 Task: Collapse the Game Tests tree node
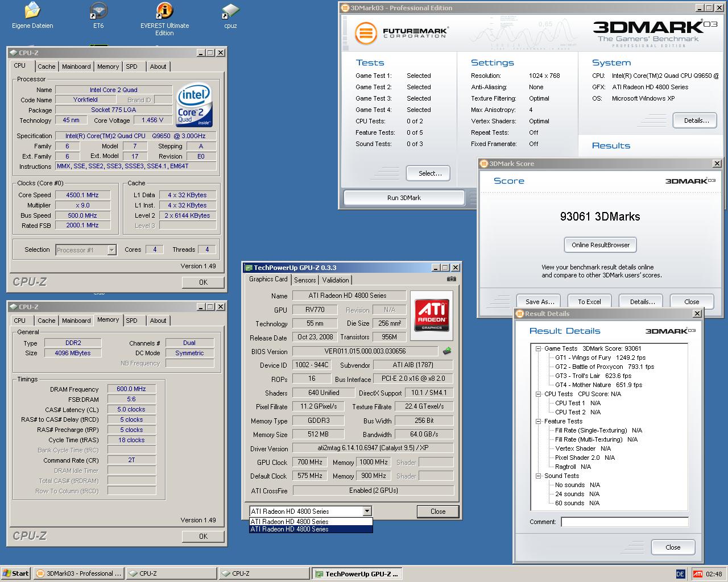pyautogui.click(x=538, y=349)
